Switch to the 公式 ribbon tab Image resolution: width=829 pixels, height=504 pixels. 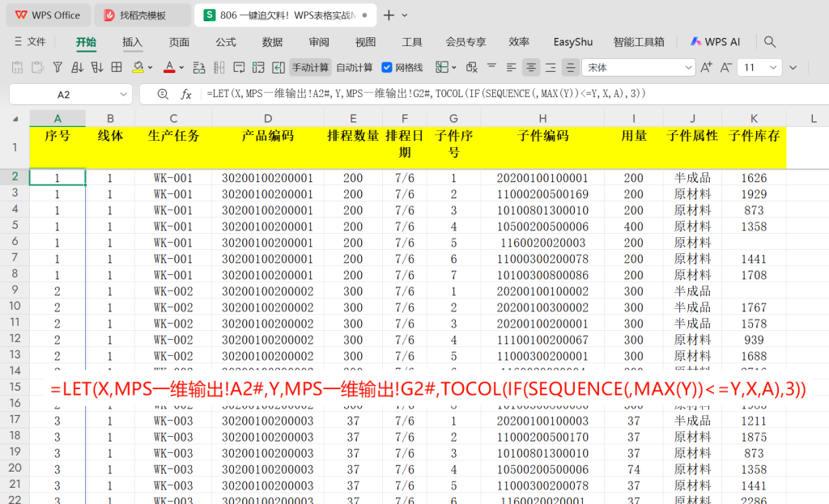(x=226, y=42)
